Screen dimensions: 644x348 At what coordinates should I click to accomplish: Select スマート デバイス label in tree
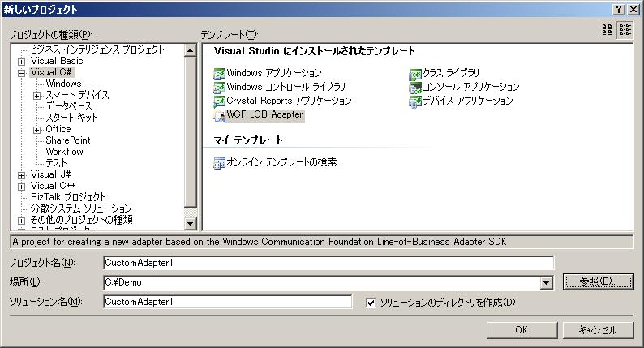(77, 95)
